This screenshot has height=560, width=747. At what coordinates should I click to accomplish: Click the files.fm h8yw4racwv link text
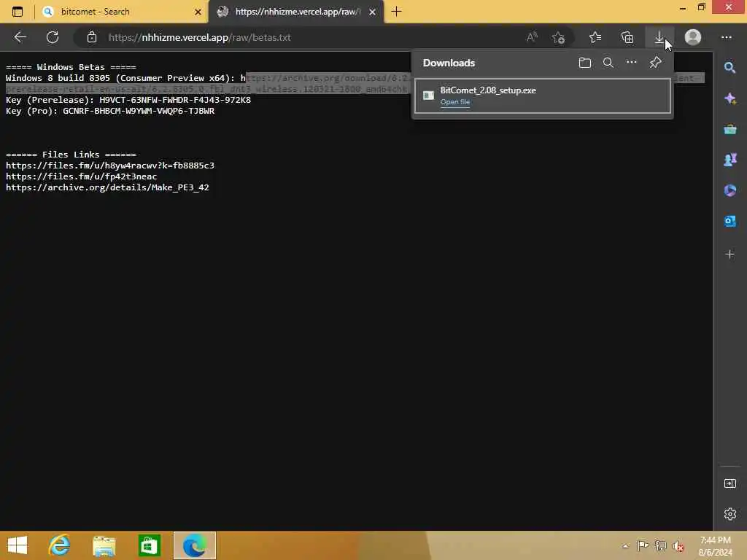(x=110, y=166)
